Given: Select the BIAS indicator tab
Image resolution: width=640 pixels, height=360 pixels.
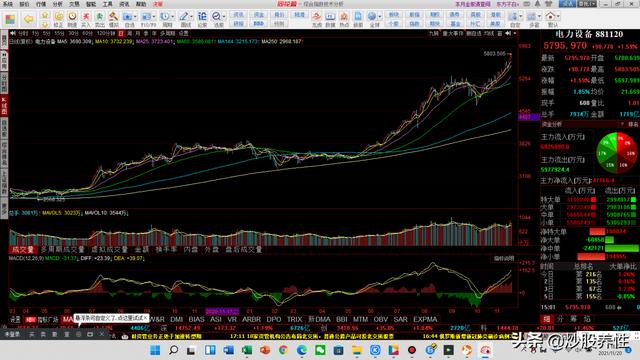Looking at the screenshot, I should [196, 319].
